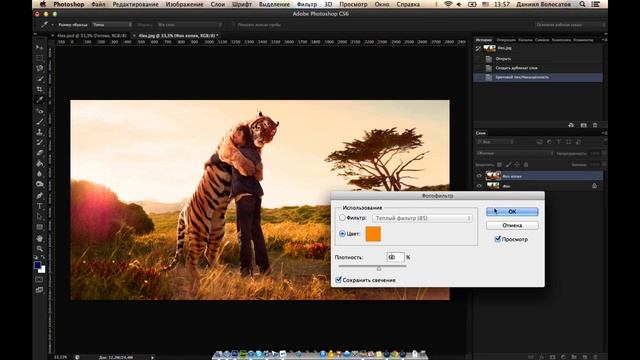Viewport: 640px width, 360px height.
Task: Toggle lock transparent pixels
Action: tap(499, 164)
